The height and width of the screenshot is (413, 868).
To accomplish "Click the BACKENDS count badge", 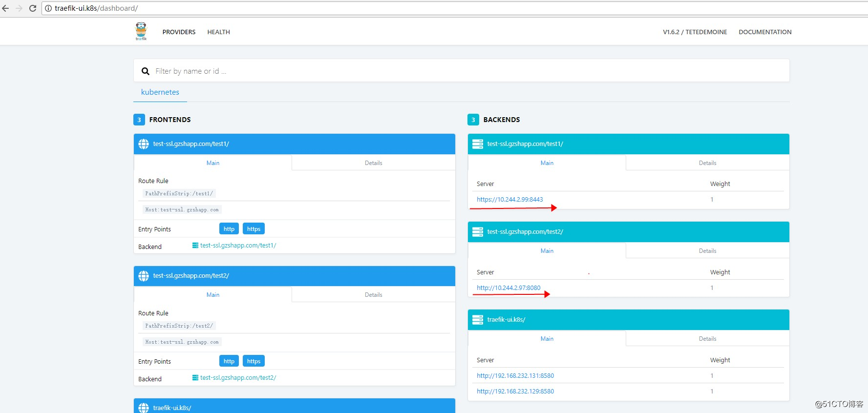I will click(x=473, y=120).
